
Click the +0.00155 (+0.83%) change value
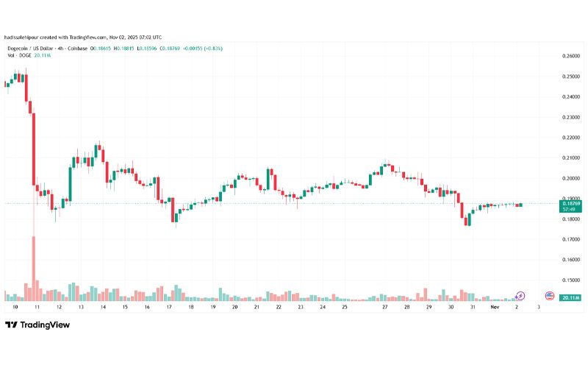(203, 49)
